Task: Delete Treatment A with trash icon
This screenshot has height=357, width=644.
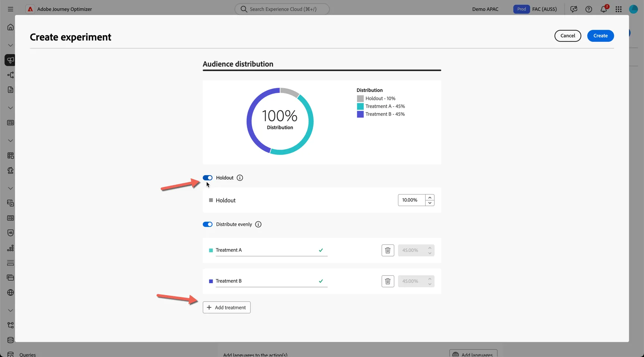Action: (x=388, y=250)
